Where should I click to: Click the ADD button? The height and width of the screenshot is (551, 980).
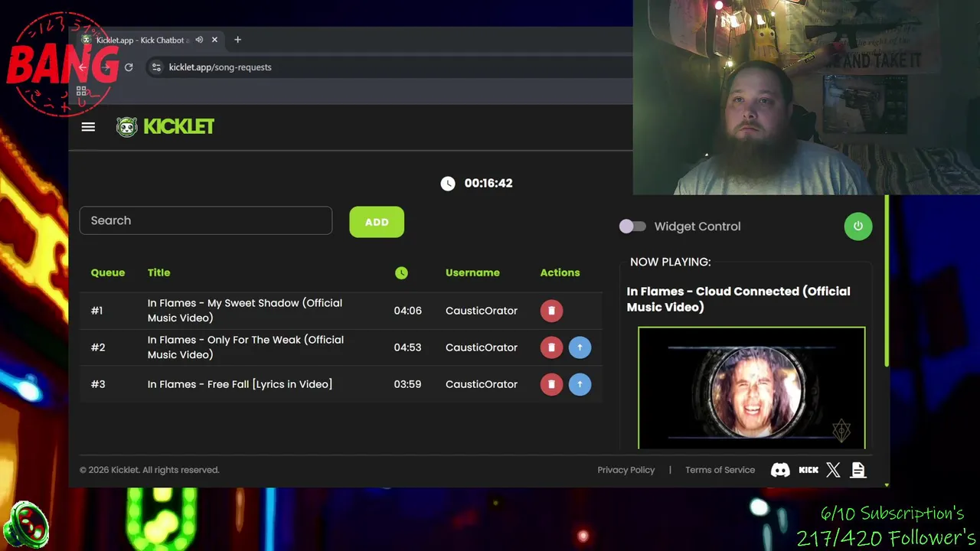[377, 222]
